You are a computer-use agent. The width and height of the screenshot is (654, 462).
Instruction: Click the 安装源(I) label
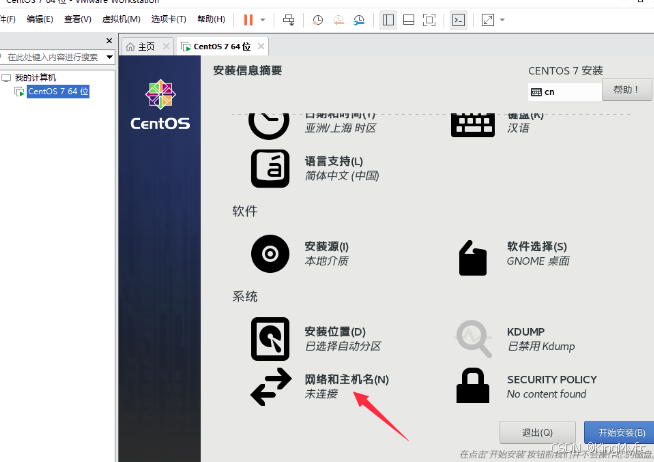(327, 246)
